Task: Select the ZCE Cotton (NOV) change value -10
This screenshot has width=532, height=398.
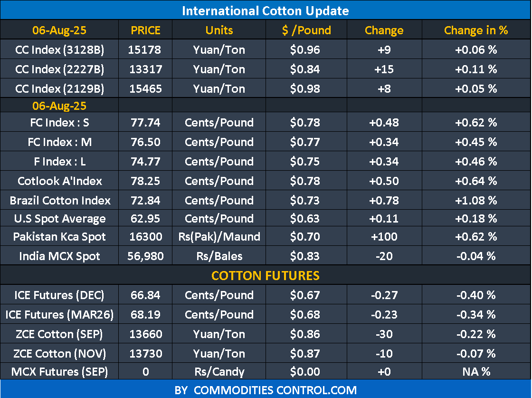Action: pyautogui.click(x=384, y=354)
